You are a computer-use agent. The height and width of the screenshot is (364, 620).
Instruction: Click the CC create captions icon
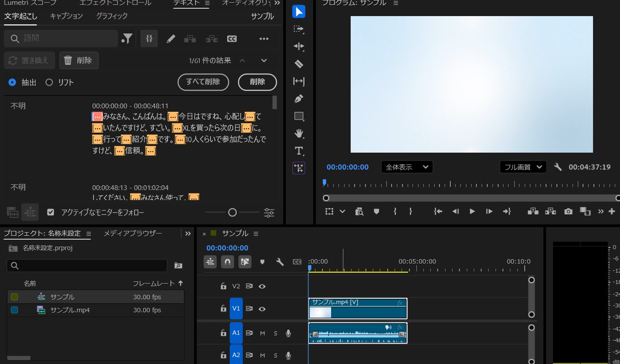tap(232, 39)
